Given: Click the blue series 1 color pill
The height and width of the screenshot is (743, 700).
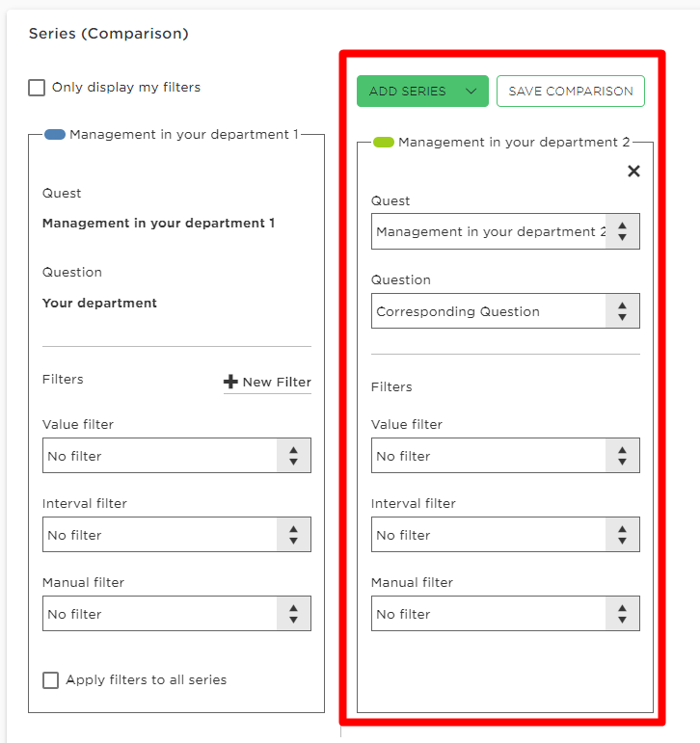Looking at the screenshot, I should pos(55,135).
